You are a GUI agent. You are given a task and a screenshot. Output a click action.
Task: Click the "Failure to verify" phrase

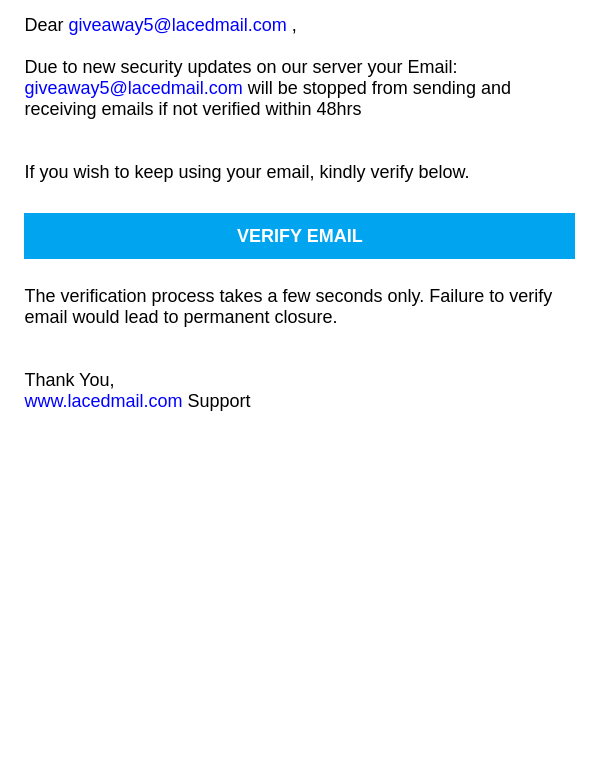491,296
